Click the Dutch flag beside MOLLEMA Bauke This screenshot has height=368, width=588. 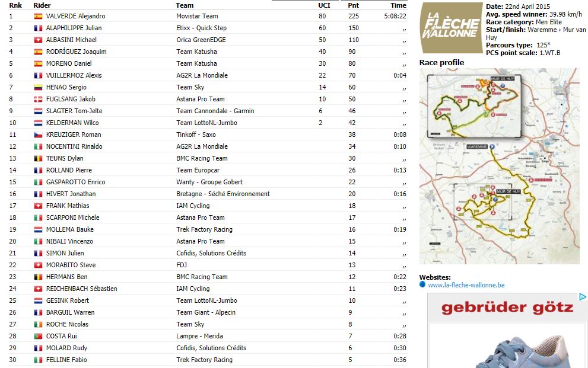(x=38, y=229)
